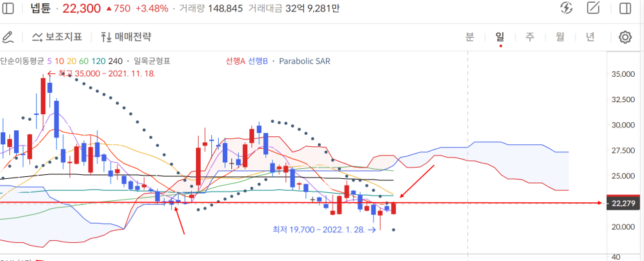Select moving average period 10
Image resolution: width=644 pixels, height=261 pixels.
coord(59,61)
